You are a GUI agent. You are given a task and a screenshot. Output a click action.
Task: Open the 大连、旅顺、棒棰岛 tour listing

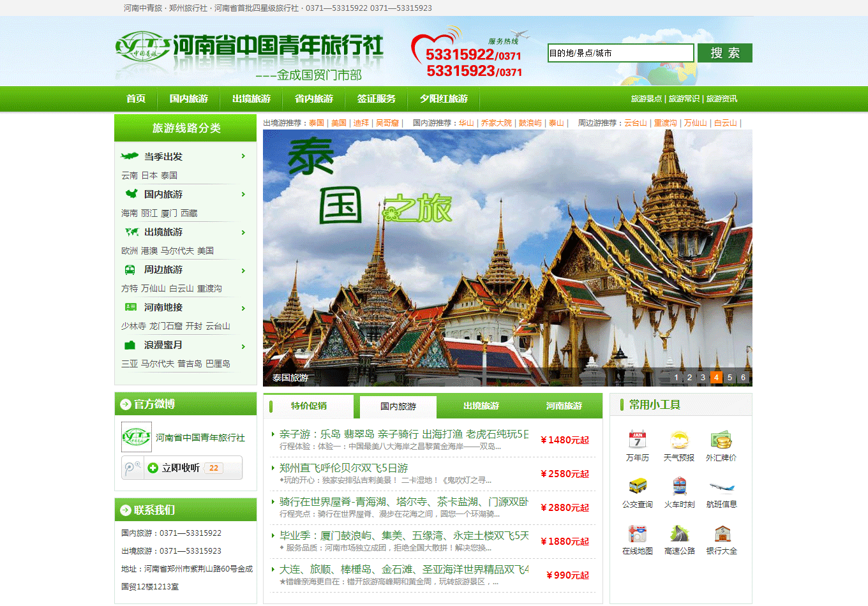point(403,569)
